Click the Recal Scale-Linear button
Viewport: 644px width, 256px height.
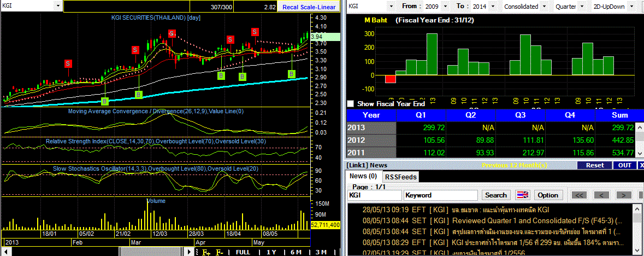click(309, 7)
